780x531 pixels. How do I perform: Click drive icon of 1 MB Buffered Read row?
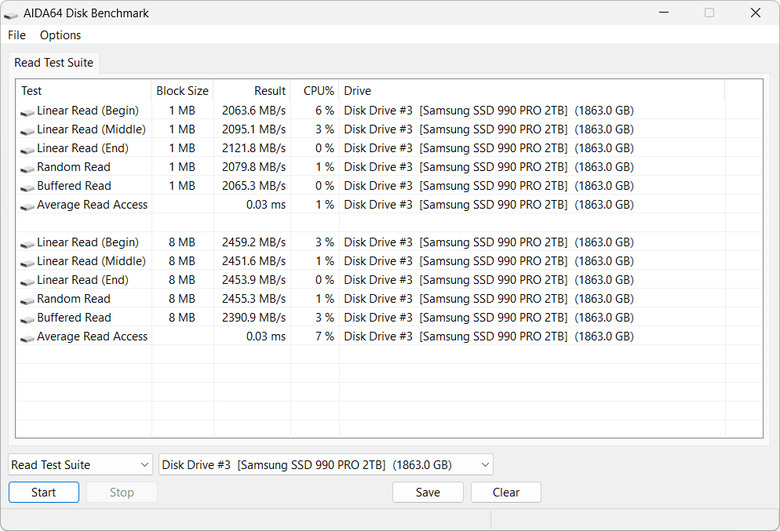(27, 188)
